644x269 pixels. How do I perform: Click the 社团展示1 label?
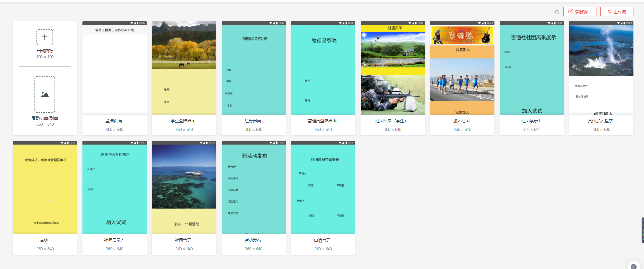(531, 121)
